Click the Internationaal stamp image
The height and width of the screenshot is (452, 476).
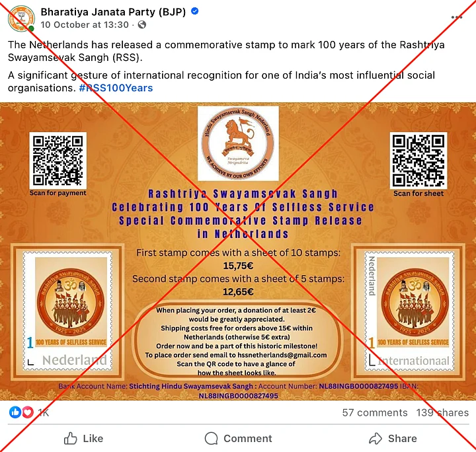(409, 311)
